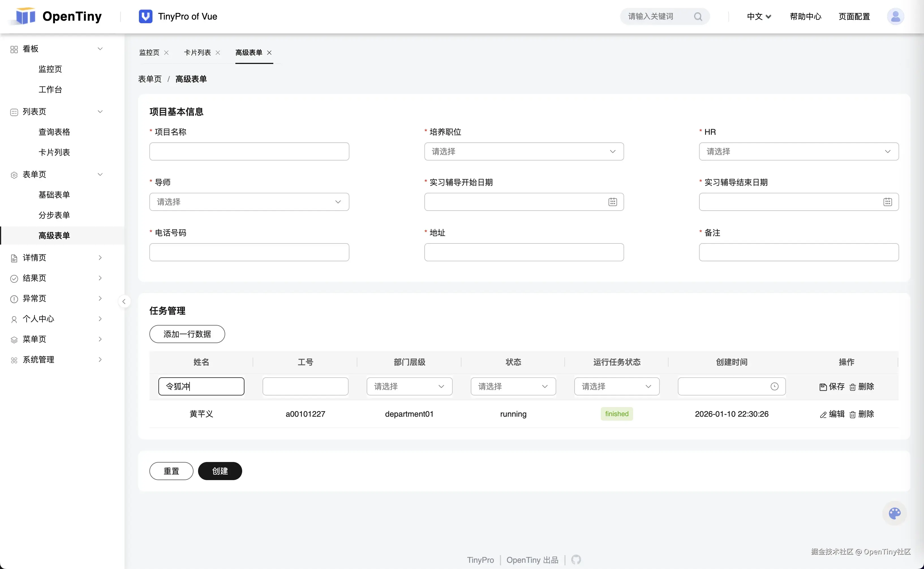Switch to the 卡片列表 tab

pos(197,53)
